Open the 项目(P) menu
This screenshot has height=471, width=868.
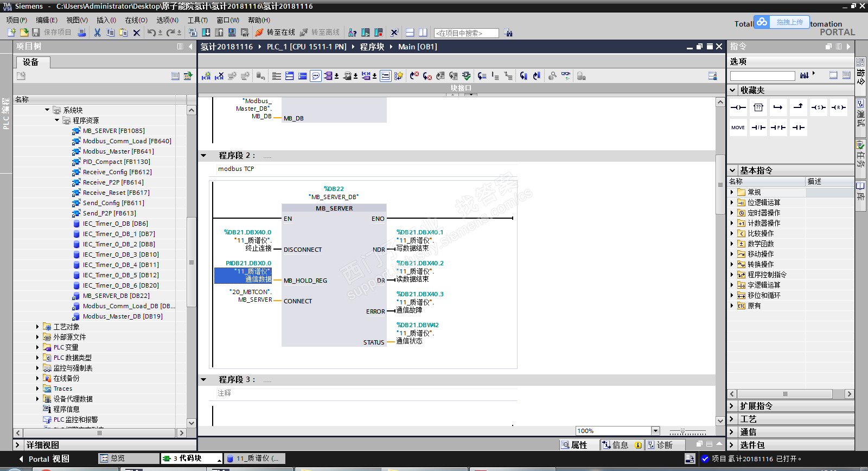click(17, 20)
